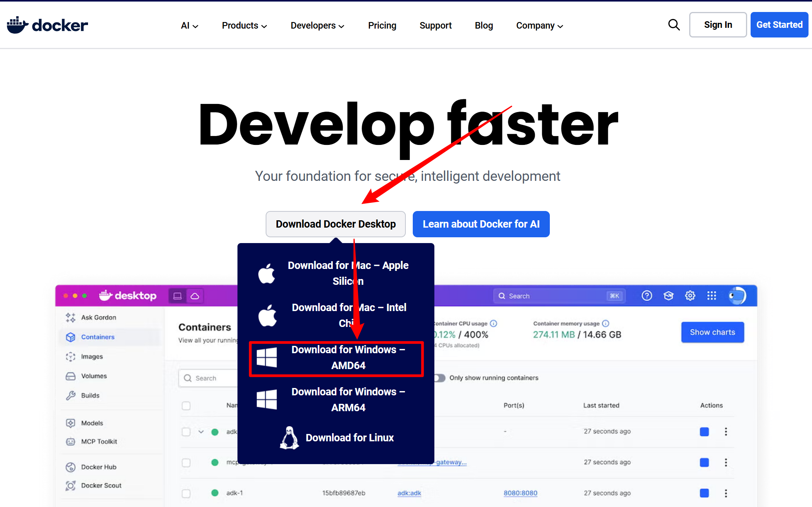Open more actions for the adk-1 row
The width and height of the screenshot is (812, 507).
[x=726, y=493]
